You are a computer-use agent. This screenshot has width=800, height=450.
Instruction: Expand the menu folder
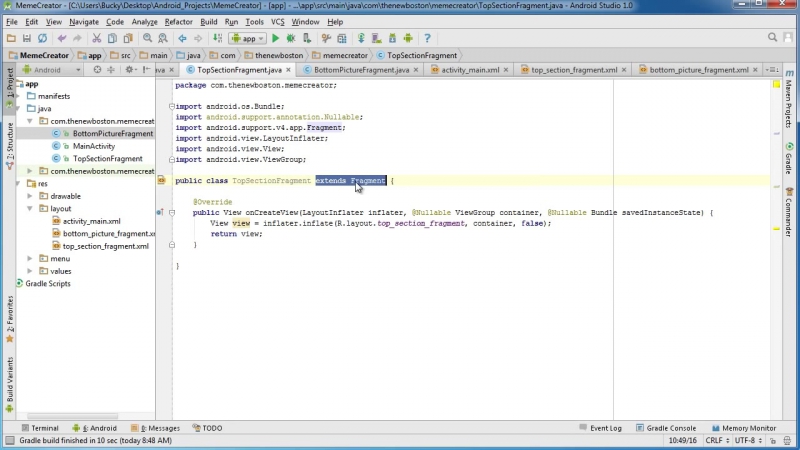[30, 259]
